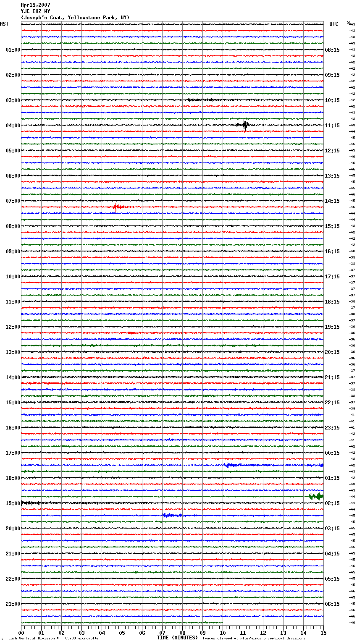This screenshot has width=357, height=644.
Task: Click the vertical division 83.33 microvolts note
Action: (x=53, y=639)
